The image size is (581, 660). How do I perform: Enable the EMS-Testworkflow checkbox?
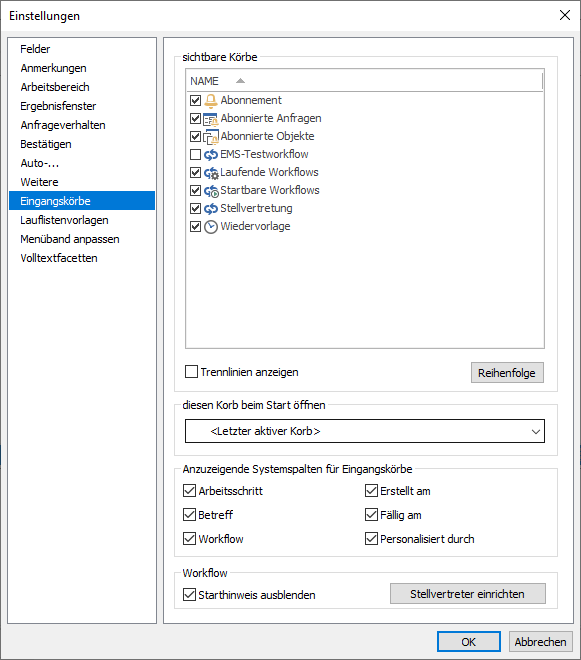coord(195,155)
